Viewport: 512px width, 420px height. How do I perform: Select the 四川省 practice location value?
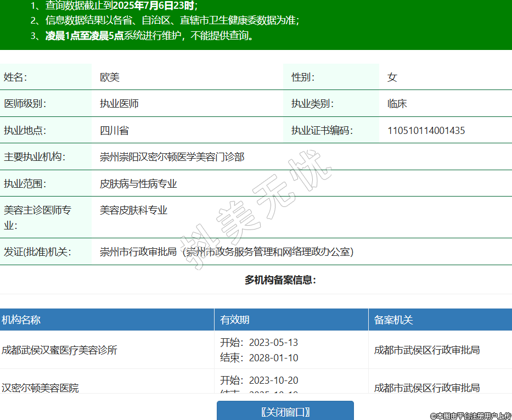[x=114, y=131]
